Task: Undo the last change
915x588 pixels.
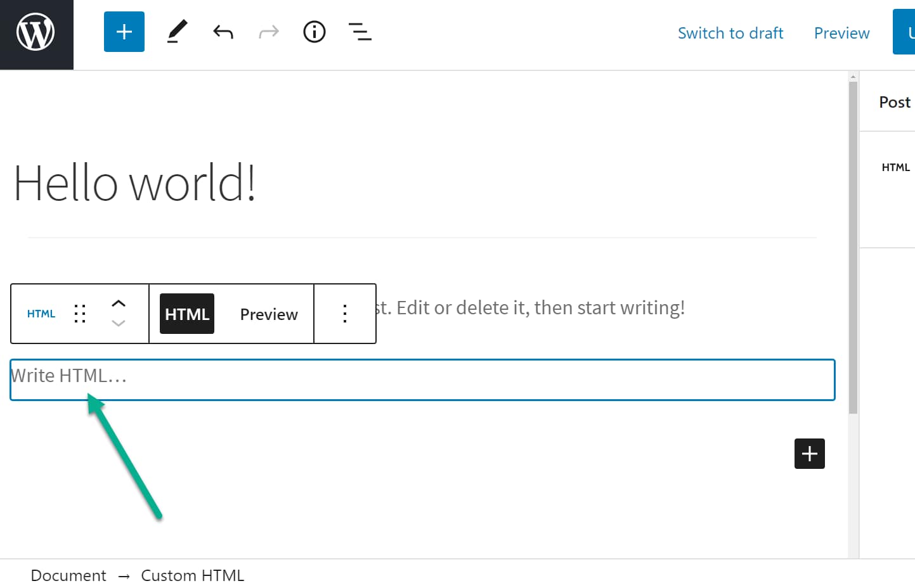Action: (223, 32)
